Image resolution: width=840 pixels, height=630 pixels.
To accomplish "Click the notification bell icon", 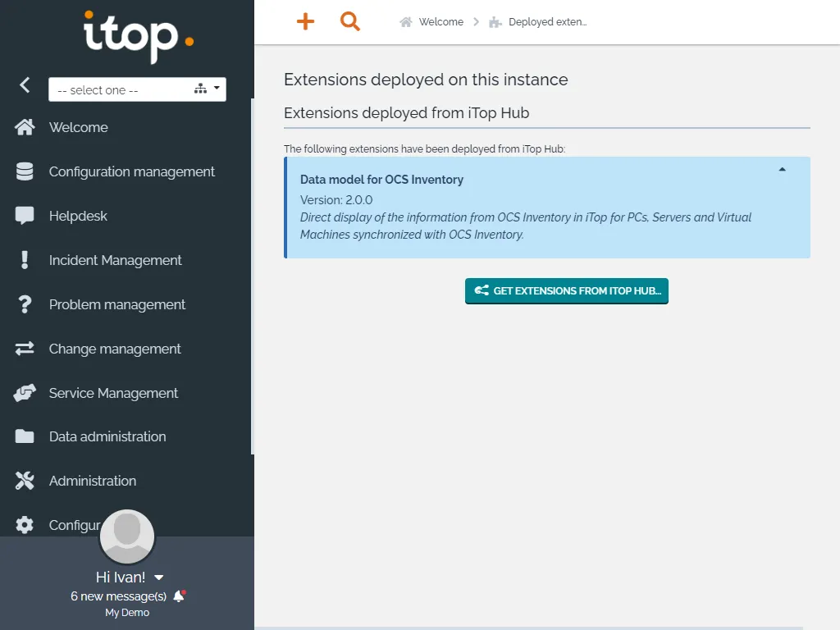I will (180, 596).
